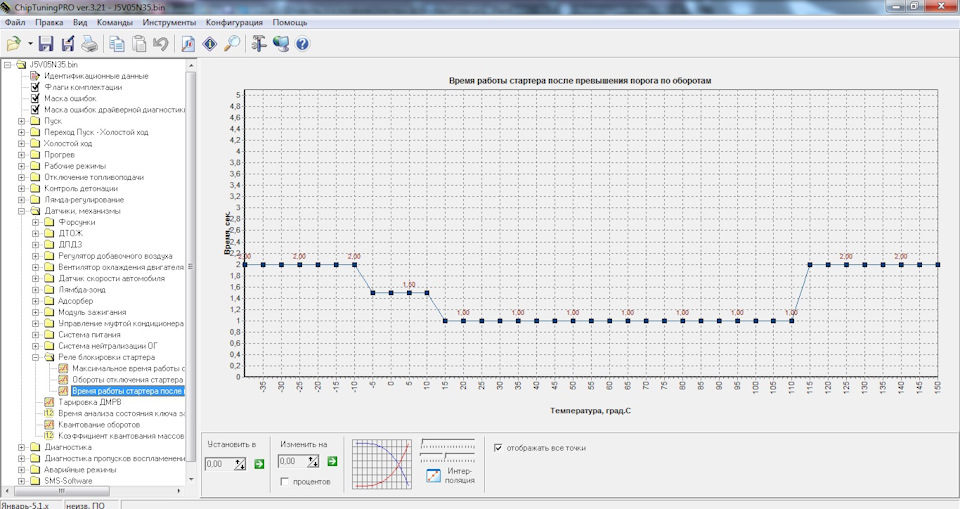
Task: Click the Интерполяция interpolation icon
Action: (433, 475)
